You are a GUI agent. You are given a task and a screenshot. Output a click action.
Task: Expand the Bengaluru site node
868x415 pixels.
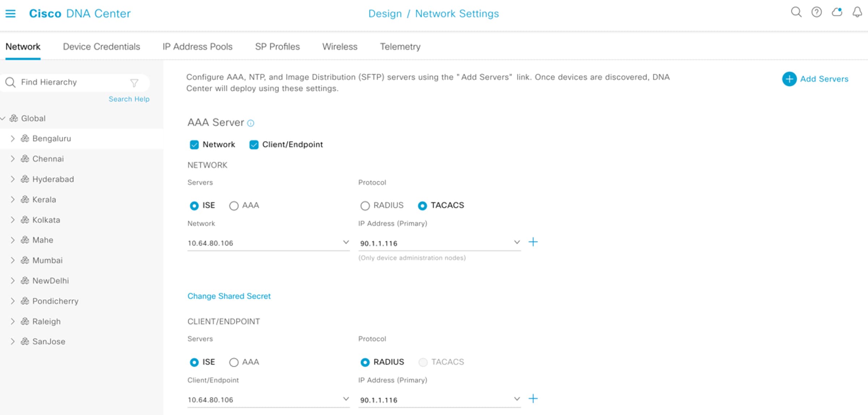tap(13, 139)
